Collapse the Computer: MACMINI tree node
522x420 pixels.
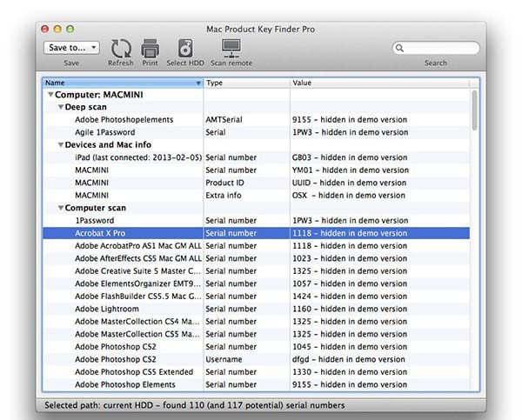tap(50, 95)
